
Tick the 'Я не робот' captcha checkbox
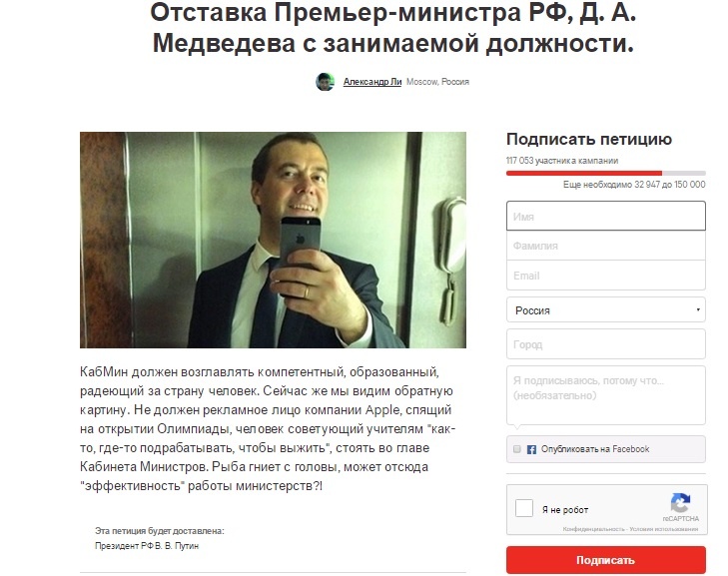(524, 508)
